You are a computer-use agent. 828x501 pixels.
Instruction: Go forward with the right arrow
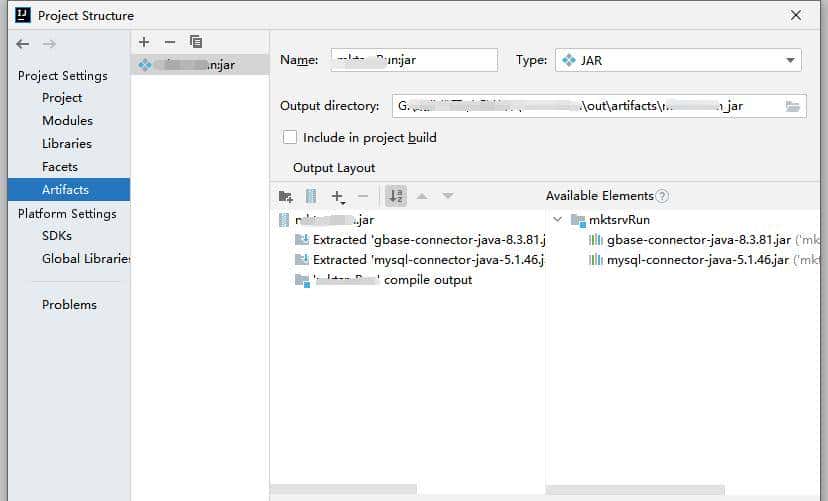tap(49, 44)
